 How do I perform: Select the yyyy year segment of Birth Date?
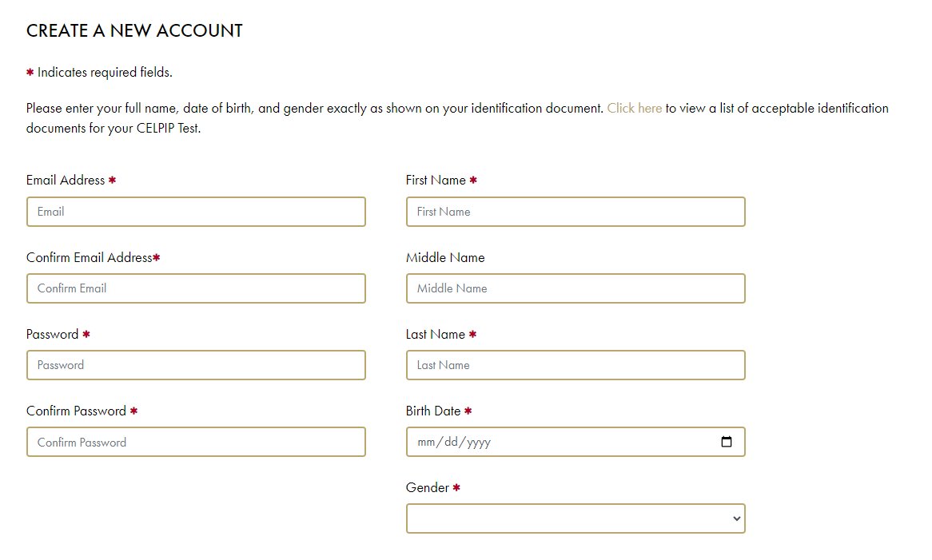click(479, 443)
